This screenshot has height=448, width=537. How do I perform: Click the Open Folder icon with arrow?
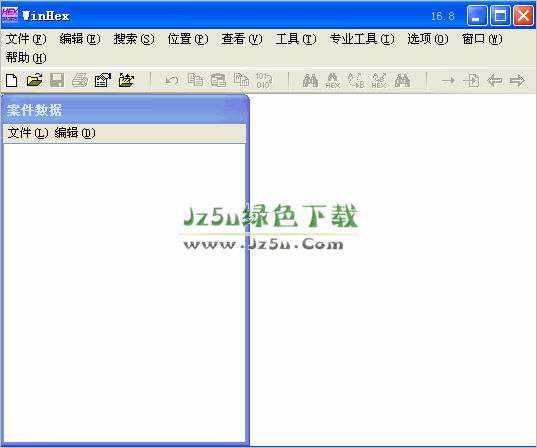126,81
